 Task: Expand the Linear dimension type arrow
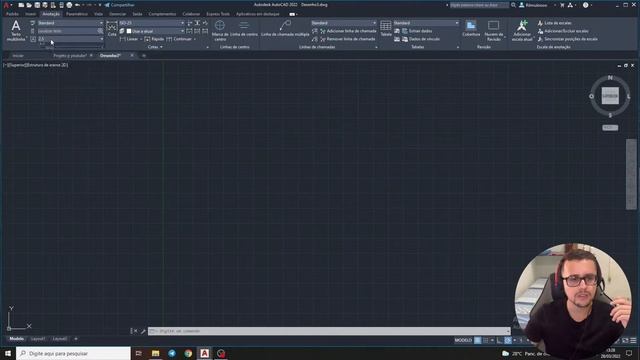pyautogui.click(x=141, y=39)
